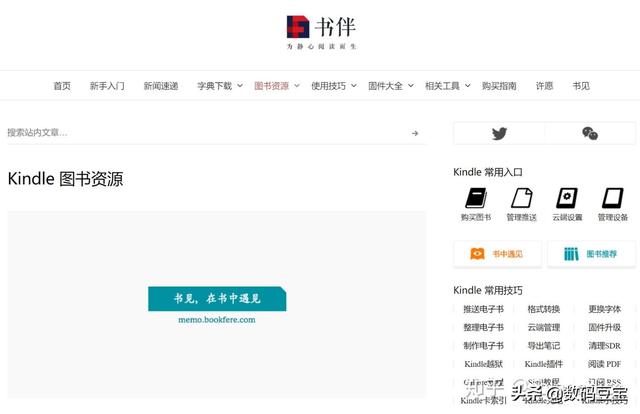Click the 管理设备 label text

click(613, 217)
